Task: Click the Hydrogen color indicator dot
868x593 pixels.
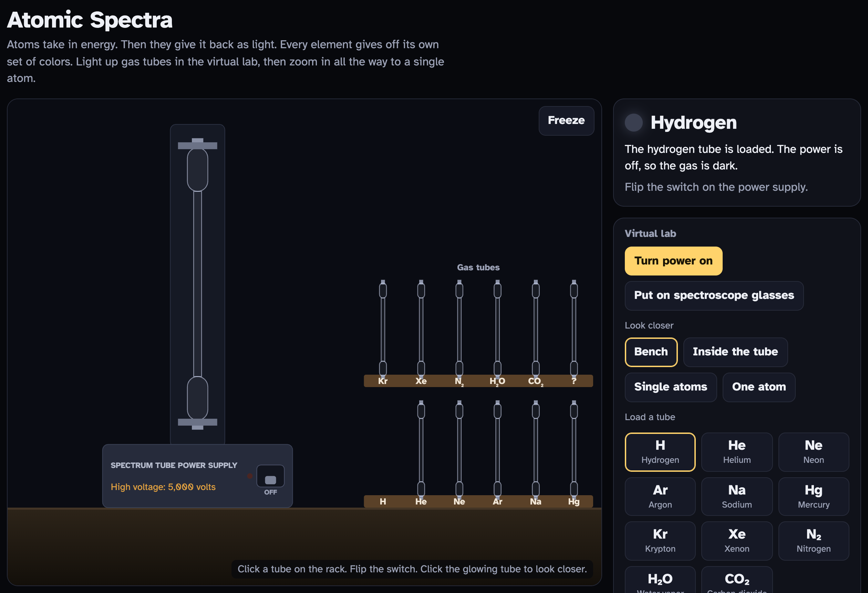Action: click(x=633, y=123)
